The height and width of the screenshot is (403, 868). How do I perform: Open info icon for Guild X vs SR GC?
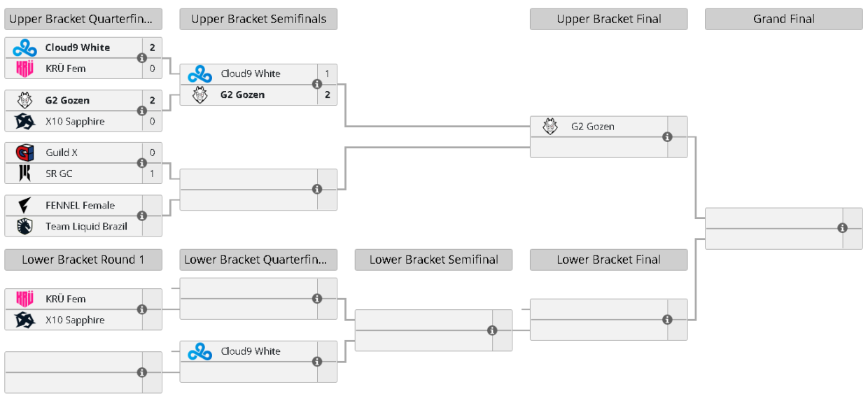pos(142,163)
